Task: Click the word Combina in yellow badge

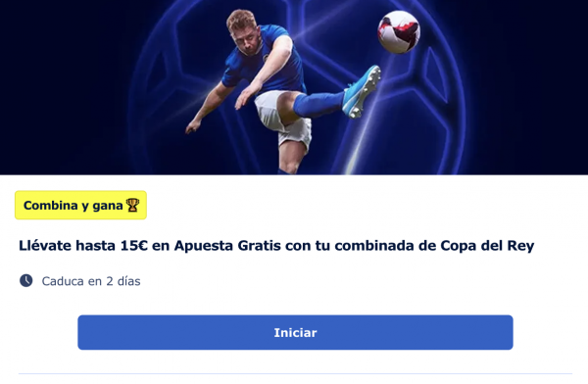Action: [x=51, y=205]
